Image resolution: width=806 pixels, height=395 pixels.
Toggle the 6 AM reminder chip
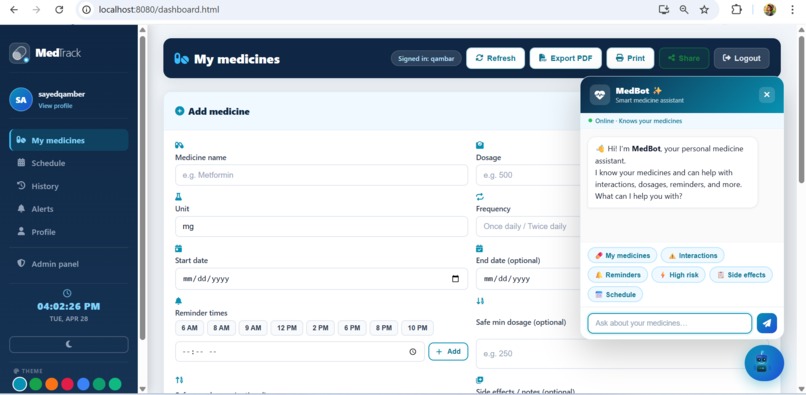pos(189,328)
